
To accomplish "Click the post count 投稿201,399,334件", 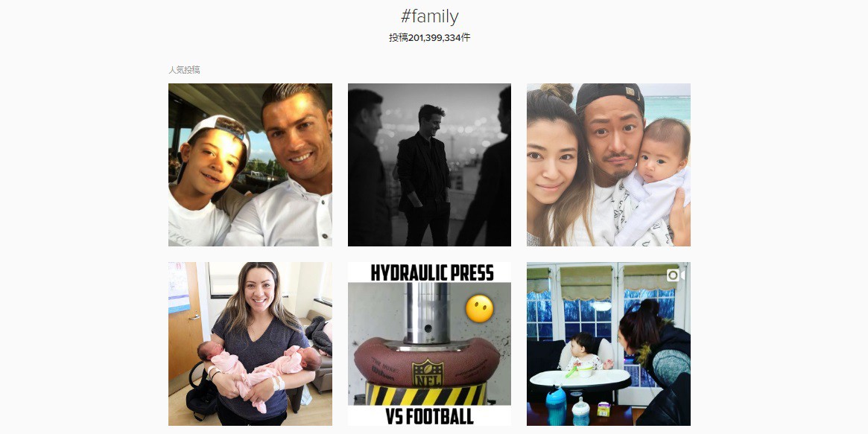I will (430, 38).
